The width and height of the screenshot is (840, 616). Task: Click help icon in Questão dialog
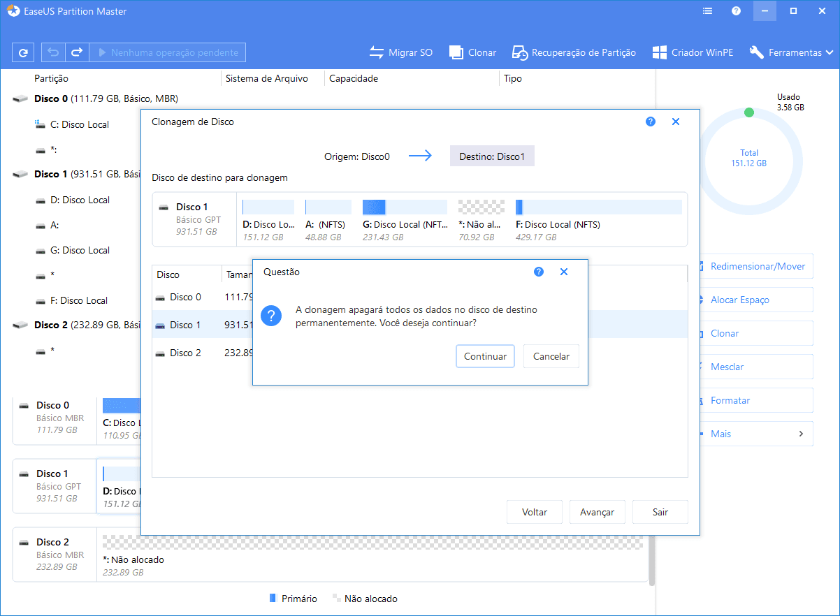[539, 272]
